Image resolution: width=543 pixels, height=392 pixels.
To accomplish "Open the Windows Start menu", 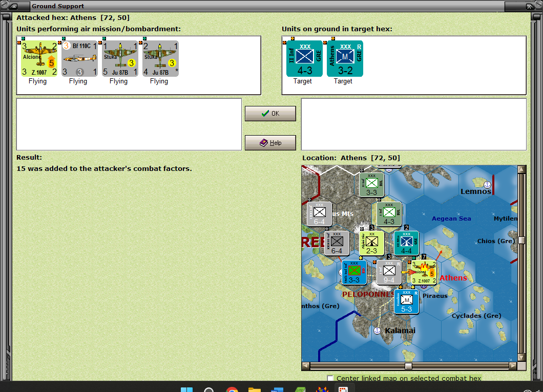I will [186, 389].
